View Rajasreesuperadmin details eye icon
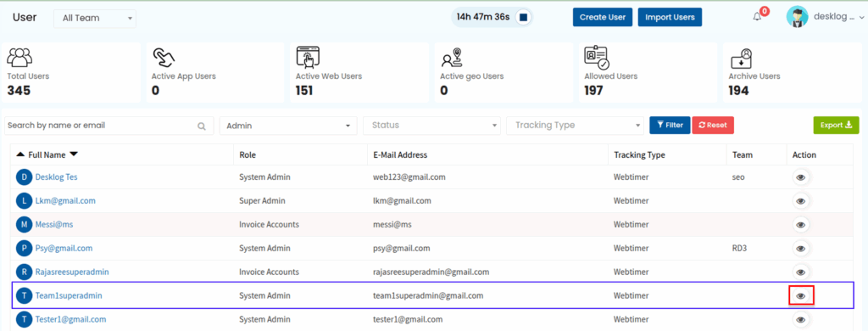The image size is (868, 331). tap(800, 272)
